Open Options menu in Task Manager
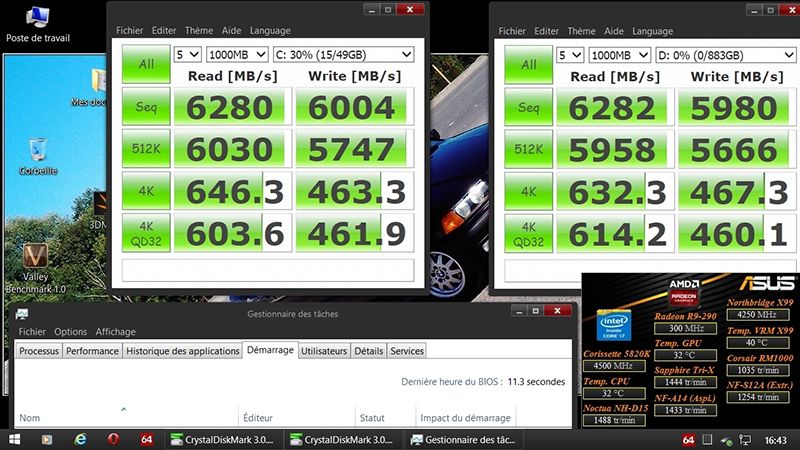Screen dimensions: 800x450 tap(70, 332)
